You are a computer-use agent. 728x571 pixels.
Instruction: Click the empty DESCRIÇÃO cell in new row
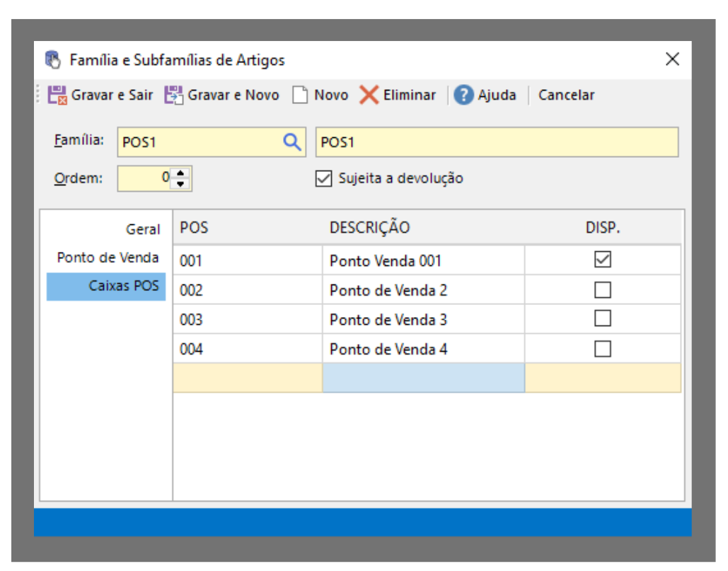423,378
